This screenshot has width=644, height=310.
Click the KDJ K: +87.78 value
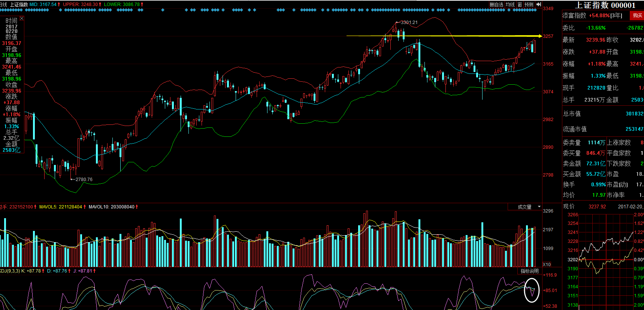pos(33,271)
